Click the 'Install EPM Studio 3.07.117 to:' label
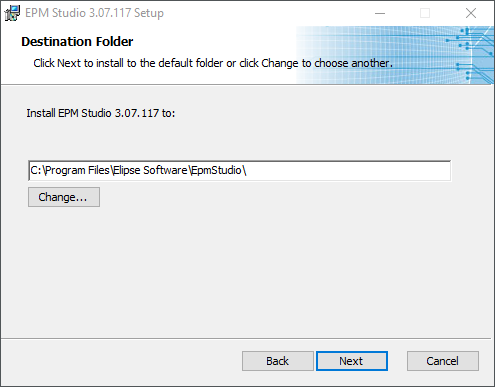The width and height of the screenshot is (495, 387). point(101,113)
